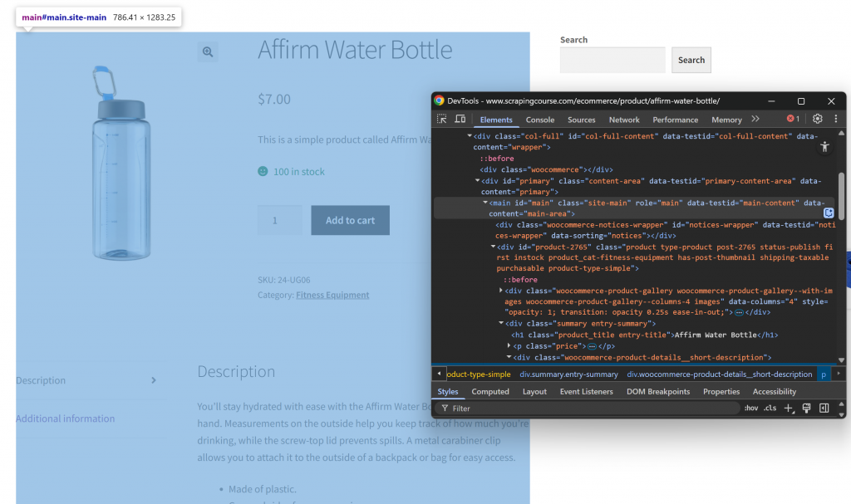Open the Description product tab link

[41, 380]
